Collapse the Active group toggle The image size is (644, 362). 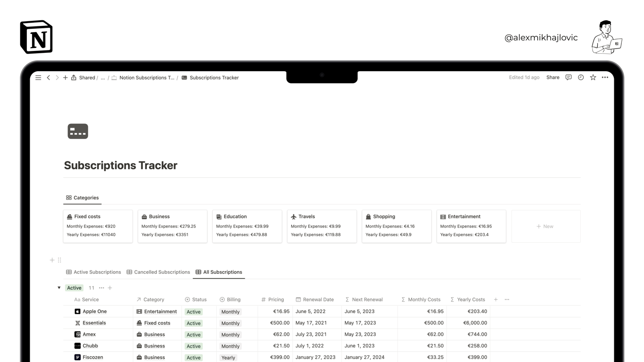click(59, 288)
